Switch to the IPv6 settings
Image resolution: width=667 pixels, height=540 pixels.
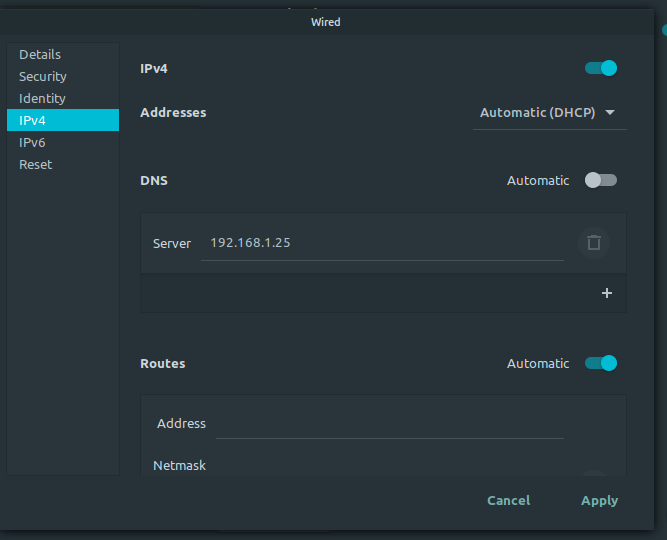click(33, 143)
